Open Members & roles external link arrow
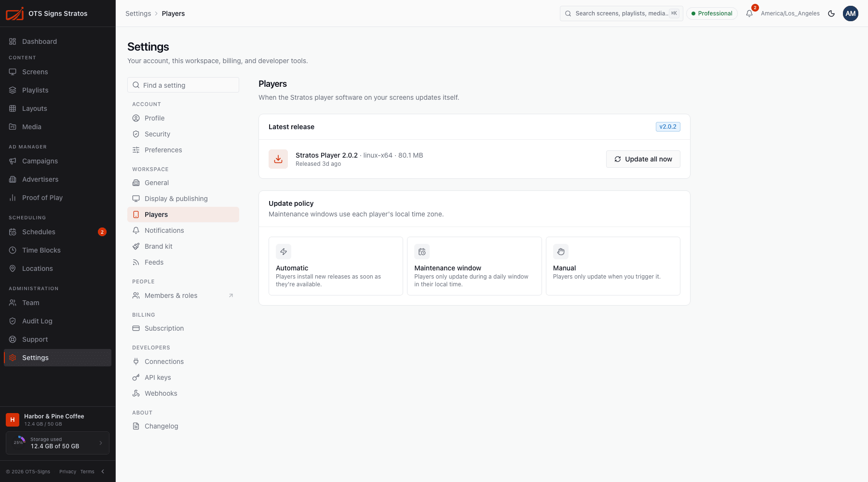868x482 pixels. [x=231, y=295]
